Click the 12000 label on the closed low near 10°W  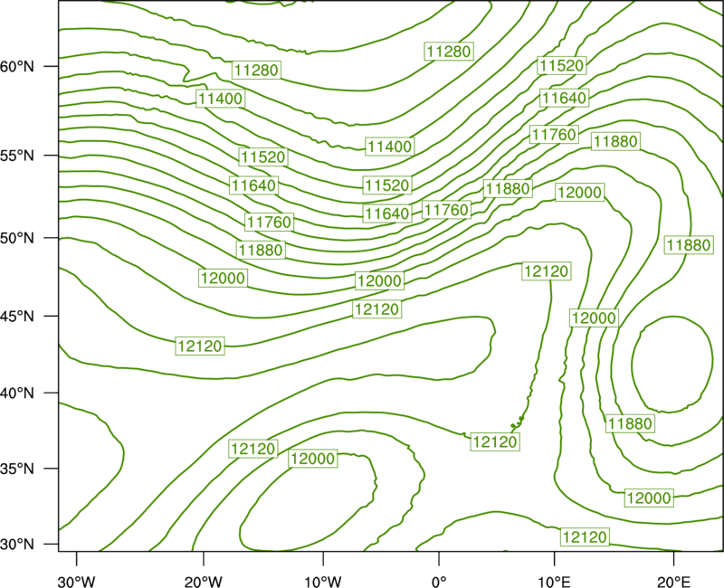click(x=312, y=459)
